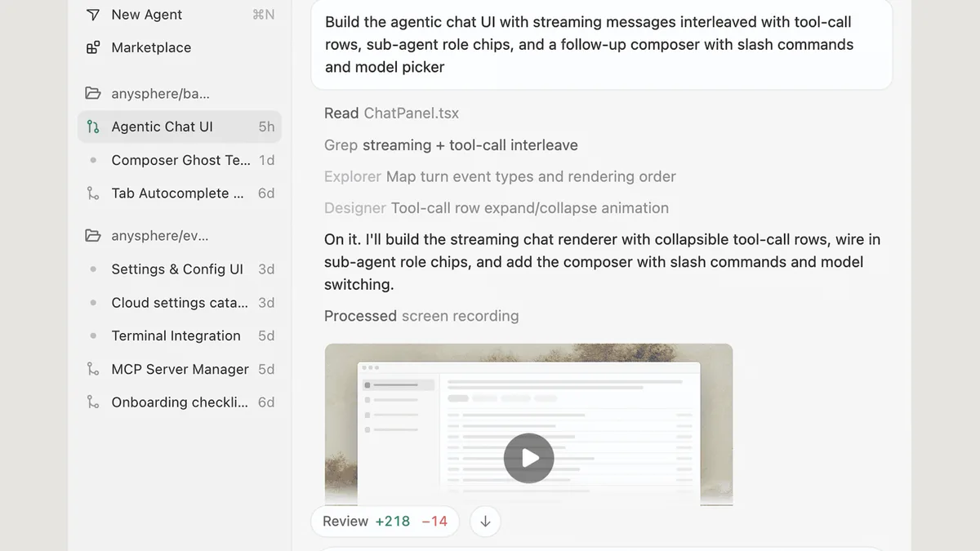980x551 pixels.
Task: Click the anysphere/ev... folder icon
Action: pyautogui.click(x=93, y=236)
